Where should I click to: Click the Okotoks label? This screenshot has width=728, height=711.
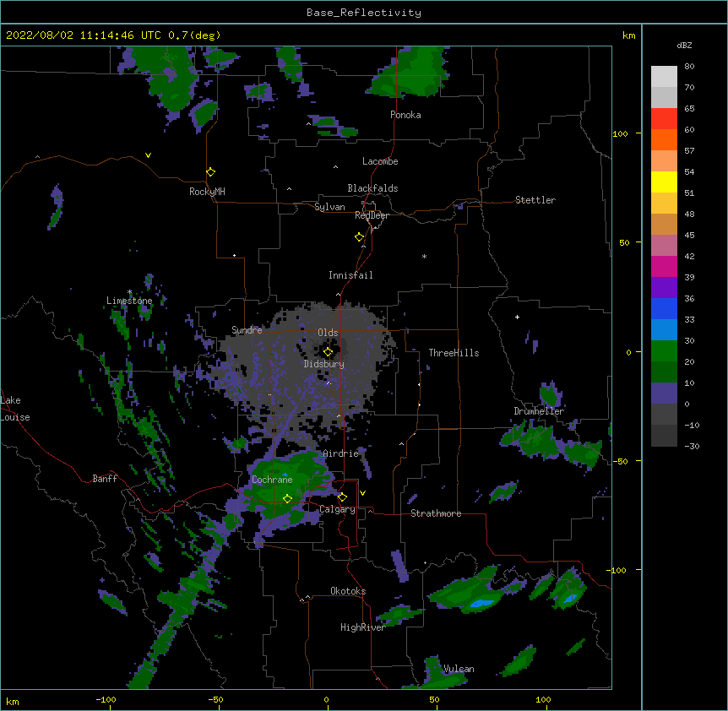pyautogui.click(x=348, y=591)
